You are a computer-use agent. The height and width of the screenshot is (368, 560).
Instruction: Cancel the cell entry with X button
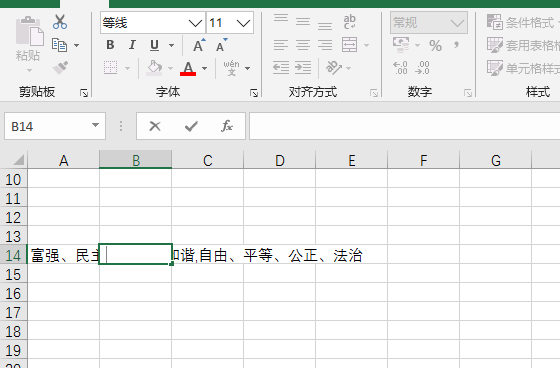[x=155, y=126]
